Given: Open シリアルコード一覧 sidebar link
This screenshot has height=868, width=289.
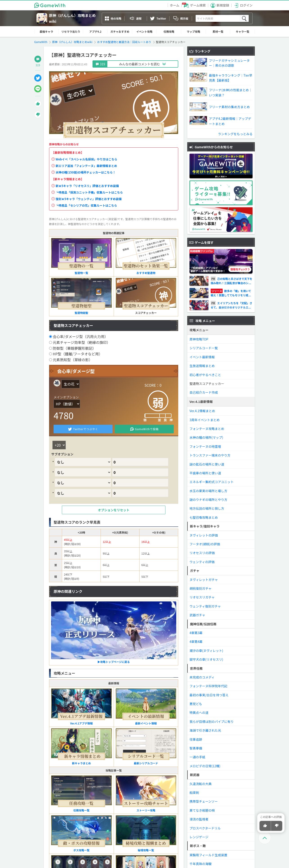Looking at the screenshot, I should pos(203,348).
